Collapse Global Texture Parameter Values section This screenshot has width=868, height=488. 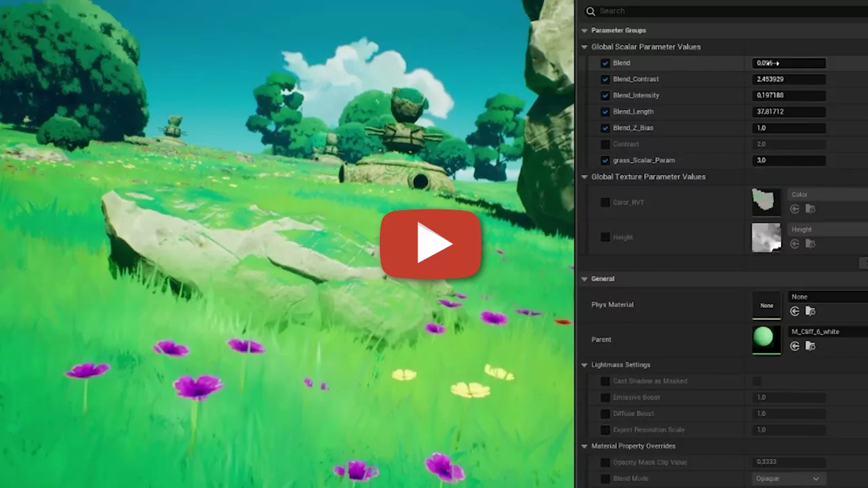coord(585,177)
